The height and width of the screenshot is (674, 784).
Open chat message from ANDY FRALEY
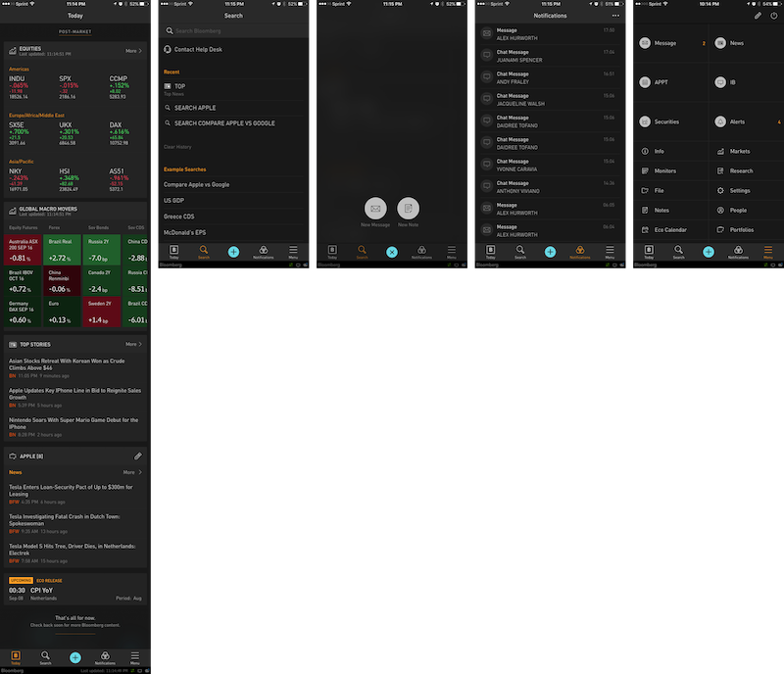(x=550, y=77)
